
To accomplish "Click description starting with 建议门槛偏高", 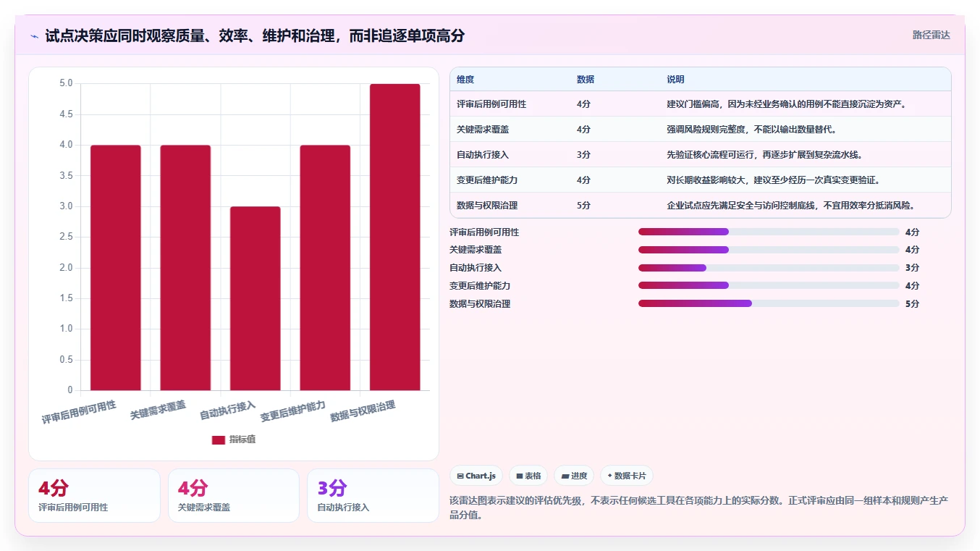I will [x=787, y=104].
